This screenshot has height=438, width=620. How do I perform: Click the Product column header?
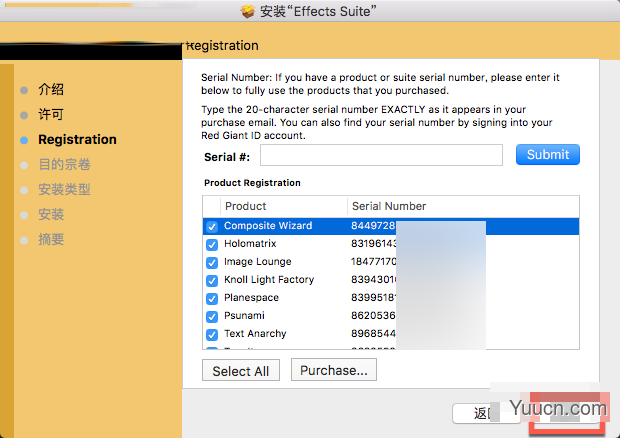284,206
